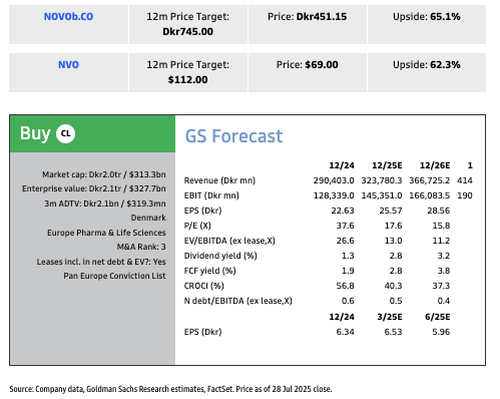The image size is (500, 399).
Task: Select quarterly EPS value 6.53
Action: [393, 332]
